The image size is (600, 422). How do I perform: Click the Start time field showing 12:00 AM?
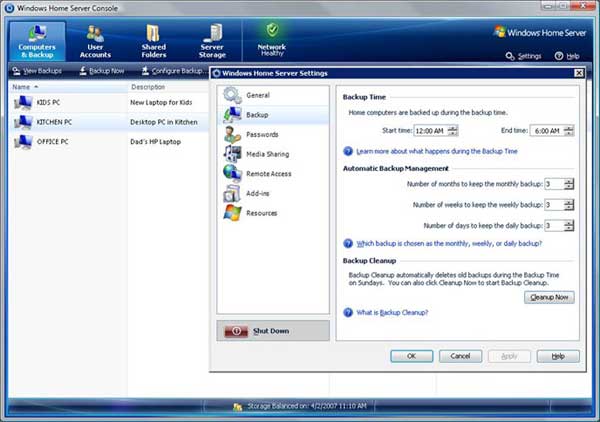pyautogui.click(x=430, y=131)
